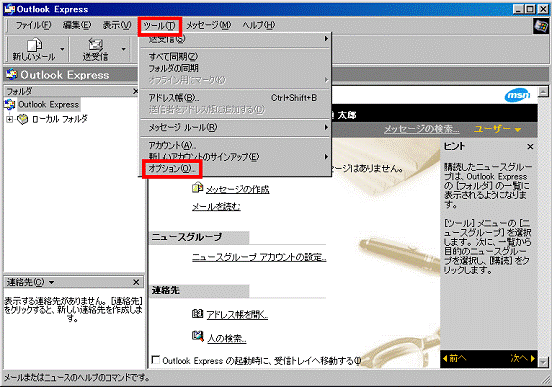Click the Outlook Express title bar icon
The height and width of the screenshot is (387, 552).
[10, 9]
